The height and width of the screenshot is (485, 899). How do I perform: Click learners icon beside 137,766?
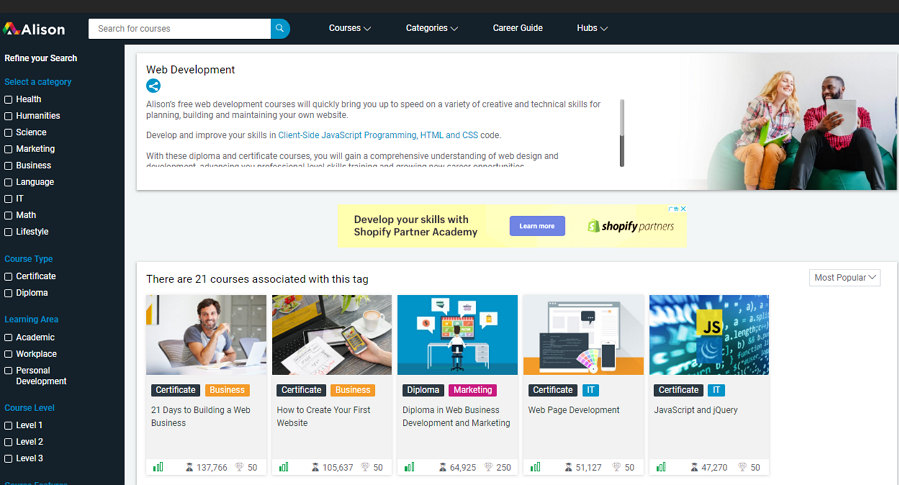coord(189,467)
